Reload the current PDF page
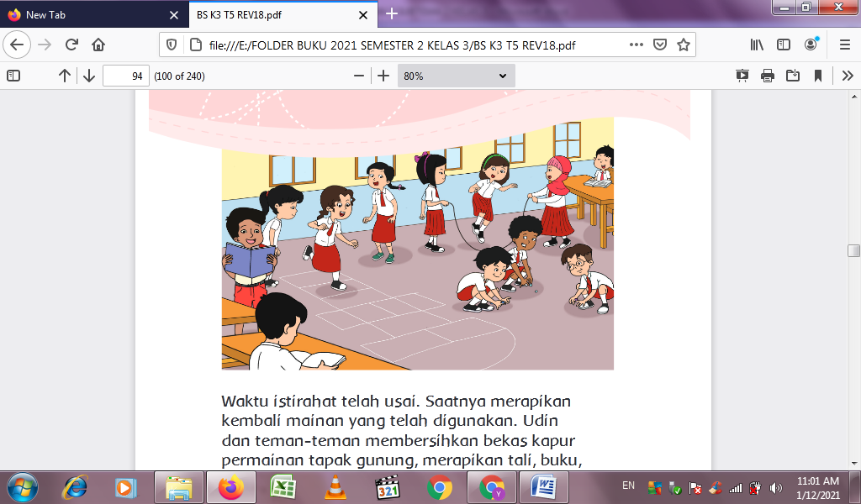This screenshot has height=504, width=861. [71, 45]
